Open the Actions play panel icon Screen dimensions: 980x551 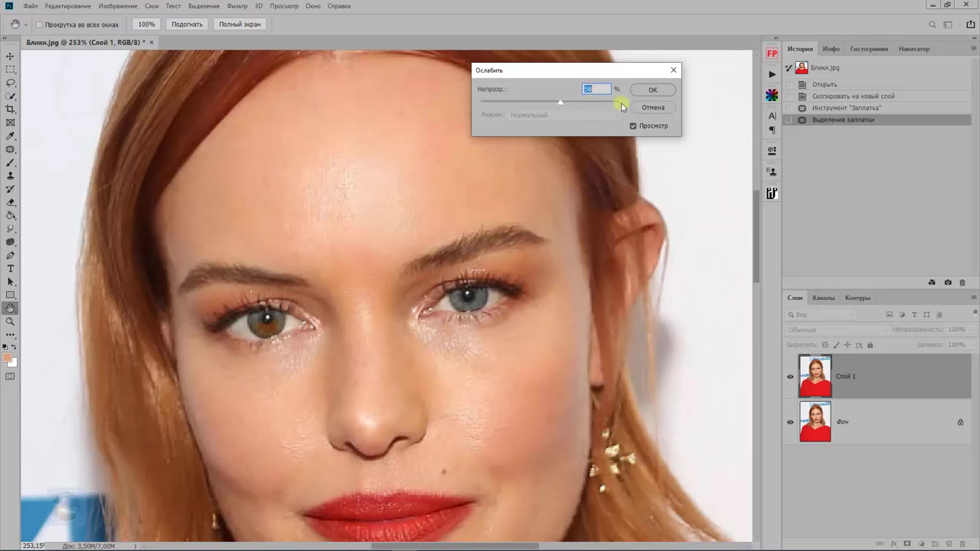pyautogui.click(x=772, y=74)
